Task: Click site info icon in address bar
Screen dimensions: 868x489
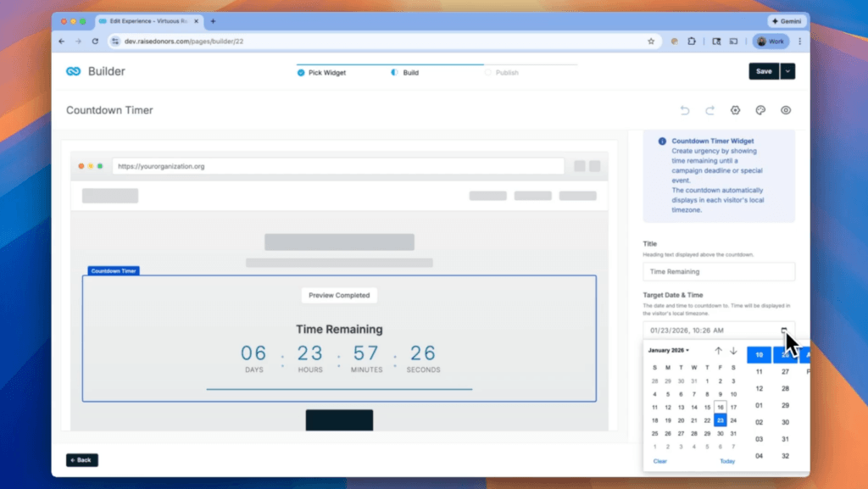Action: point(115,41)
